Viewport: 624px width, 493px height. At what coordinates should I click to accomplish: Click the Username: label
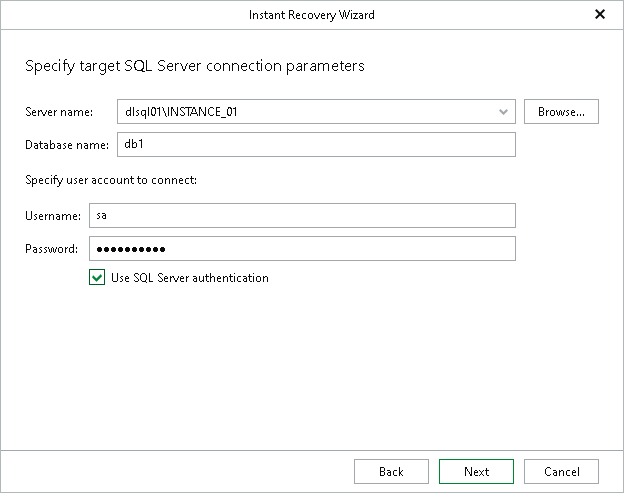click(53, 216)
